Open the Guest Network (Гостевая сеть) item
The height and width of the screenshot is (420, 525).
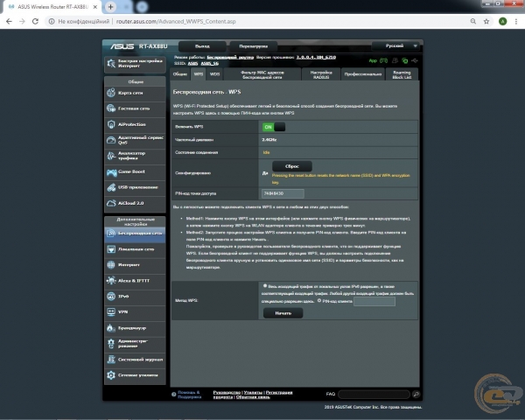[135, 108]
